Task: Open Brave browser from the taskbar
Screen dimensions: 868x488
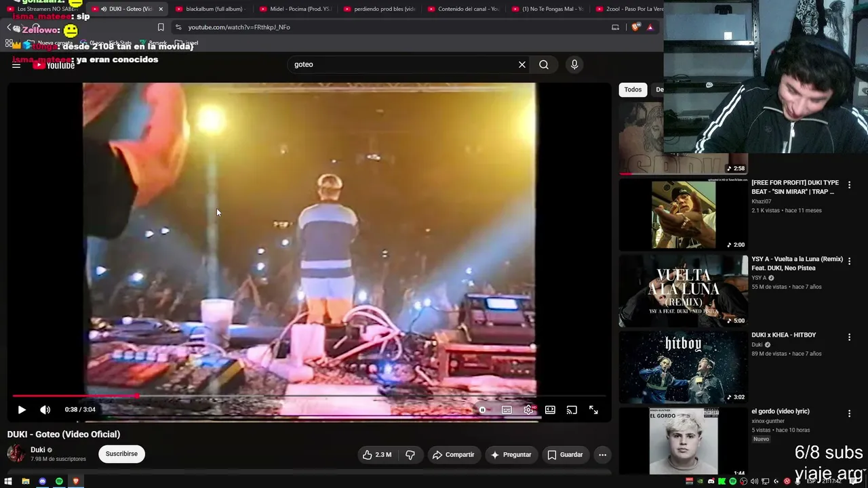Action: pyautogui.click(x=76, y=481)
